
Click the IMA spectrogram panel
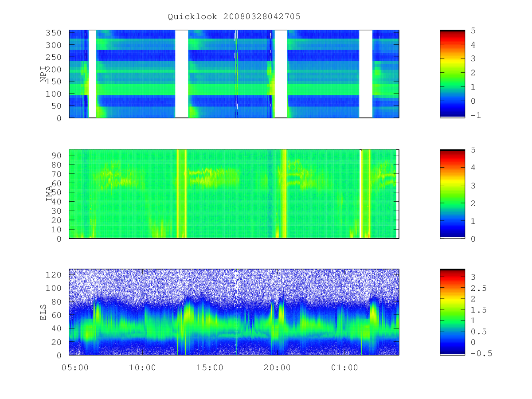coord(234,194)
